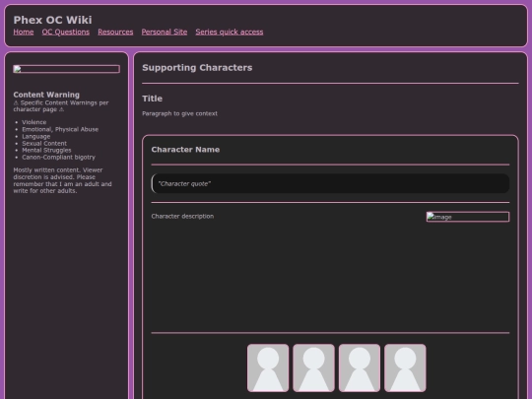Go to OC Questions page
Image resolution: width=532 pixels, height=399 pixels.
pyautogui.click(x=66, y=32)
